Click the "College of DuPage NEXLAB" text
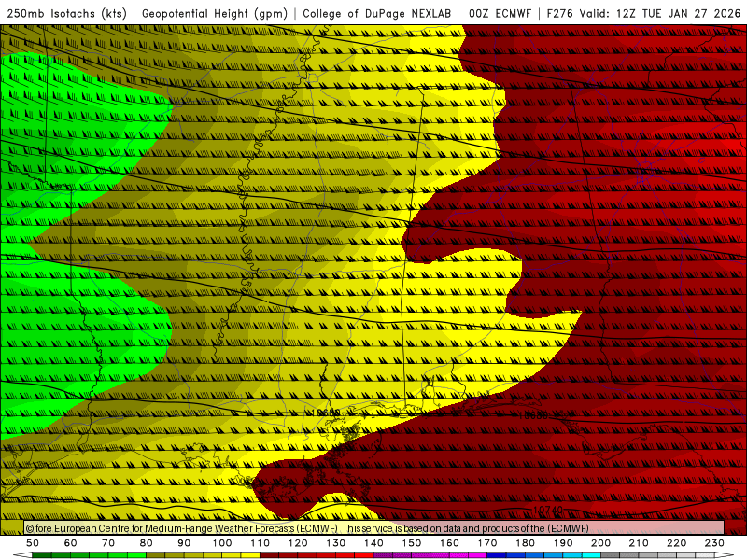 pyautogui.click(x=377, y=14)
